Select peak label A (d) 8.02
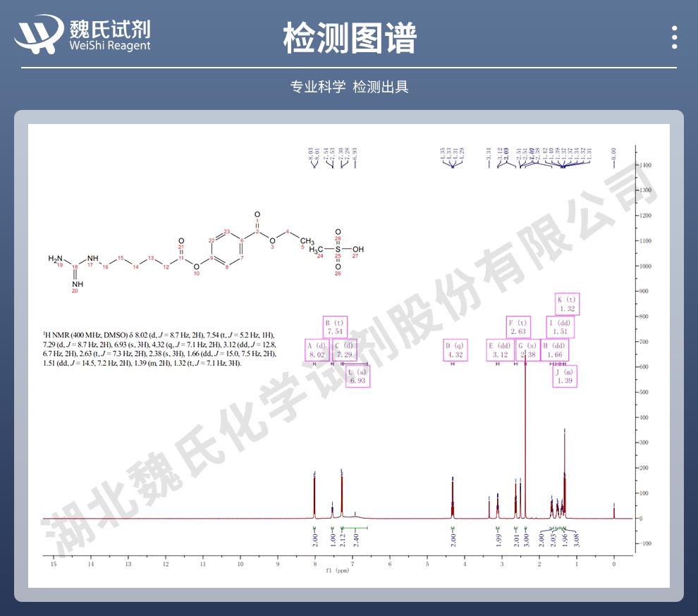The width and height of the screenshot is (698, 616). pyautogui.click(x=317, y=350)
